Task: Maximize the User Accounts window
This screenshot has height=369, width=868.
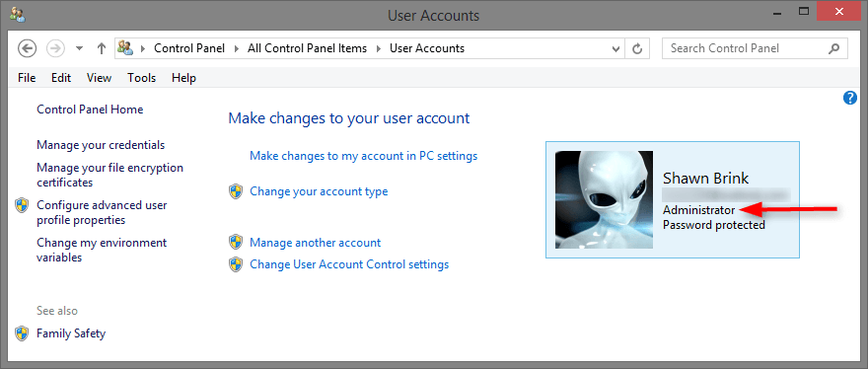Action: [x=804, y=11]
